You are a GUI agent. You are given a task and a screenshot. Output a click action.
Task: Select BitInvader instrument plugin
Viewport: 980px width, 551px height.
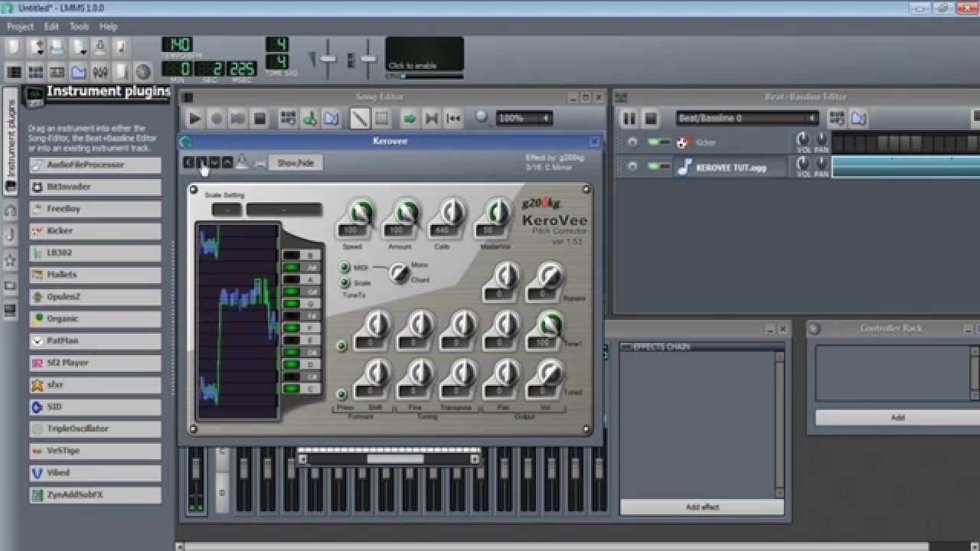pyautogui.click(x=96, y=187)
